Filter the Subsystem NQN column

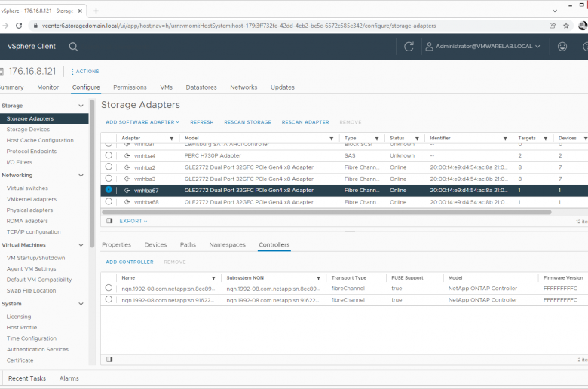tap(318, 278)
